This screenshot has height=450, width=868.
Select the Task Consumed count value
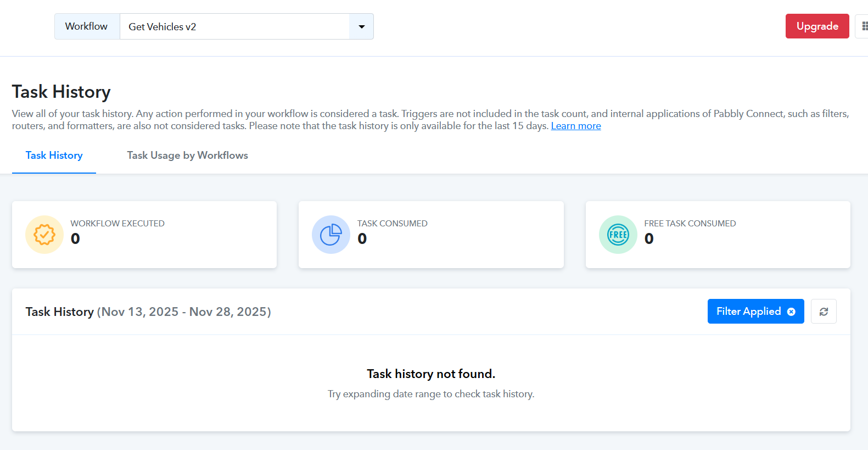[362, 239]
